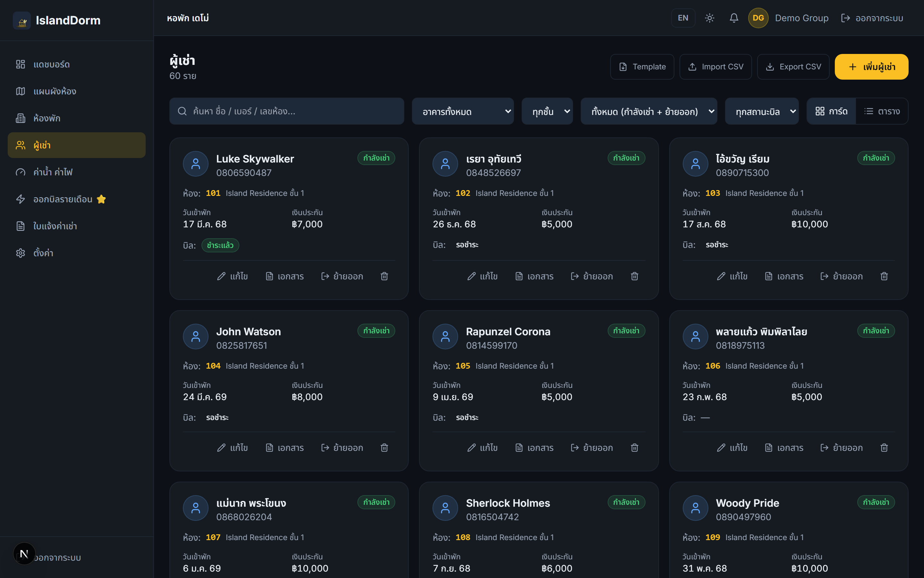The image size is (924, 578).
Task: Delete เรยา อุทัยเทวี with trash icon
Action: point(634,276)
